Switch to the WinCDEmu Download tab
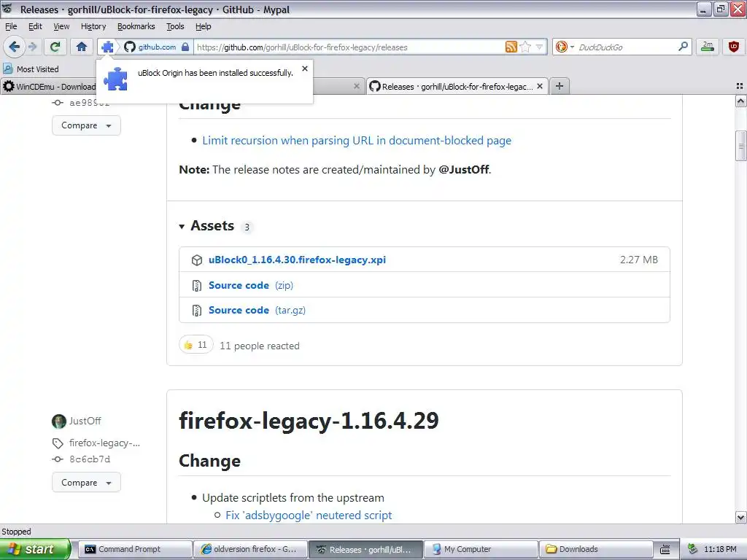 49,87
